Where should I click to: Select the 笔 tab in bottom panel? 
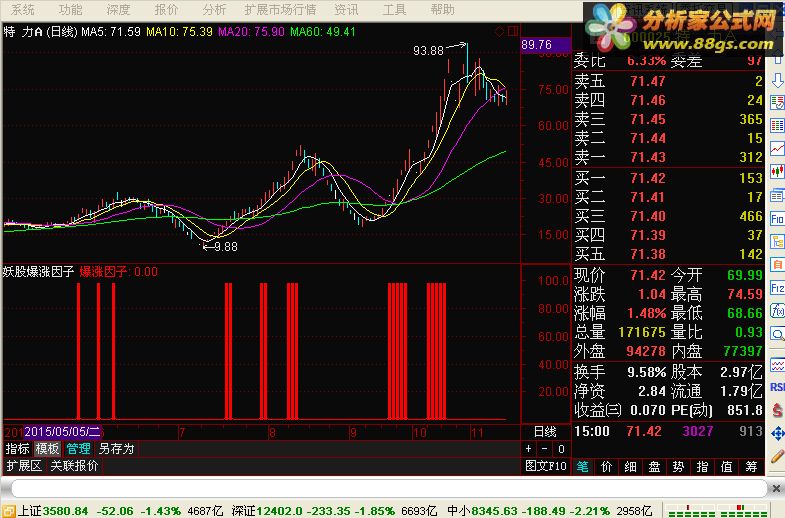click(x=583, y=467)
